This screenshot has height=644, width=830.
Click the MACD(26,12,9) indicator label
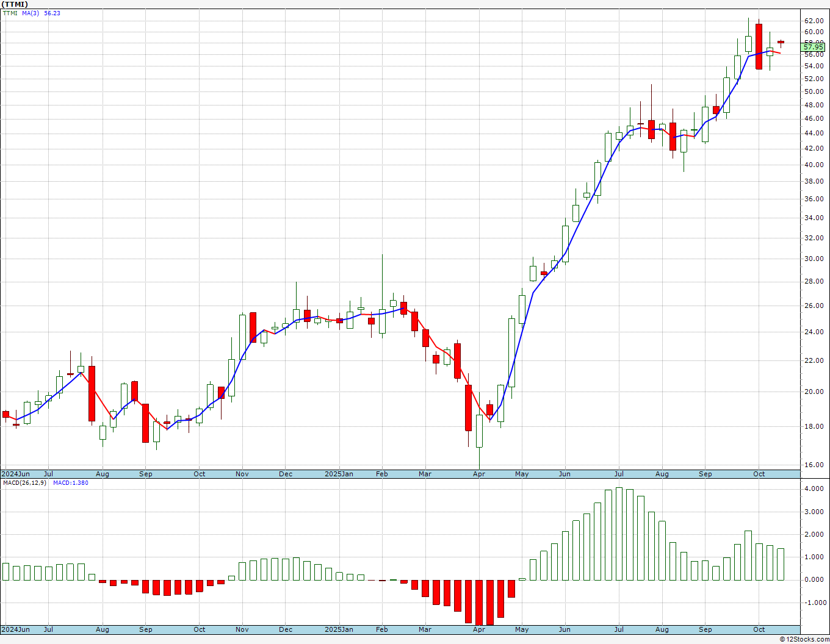[26, 483]
